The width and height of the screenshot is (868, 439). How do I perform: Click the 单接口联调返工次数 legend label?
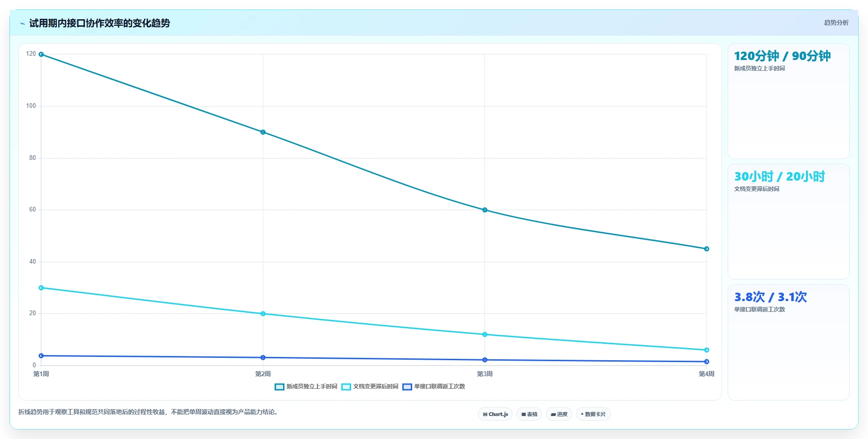439,386
